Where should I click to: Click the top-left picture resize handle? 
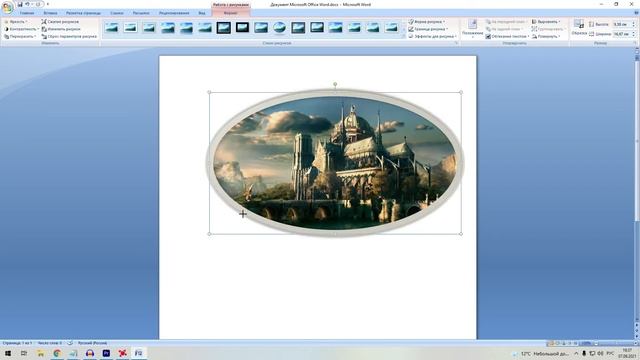(x=209, y=92)
